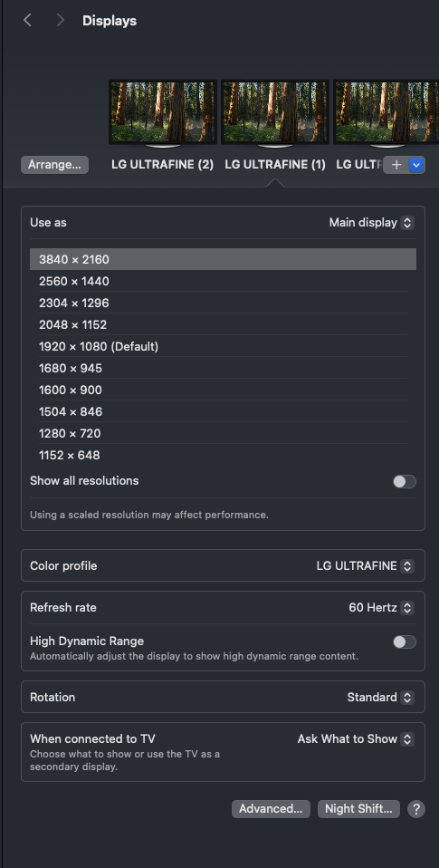
Task: Select the partially hidden third LG display thumbnail
Action: [x=386, y=113]
